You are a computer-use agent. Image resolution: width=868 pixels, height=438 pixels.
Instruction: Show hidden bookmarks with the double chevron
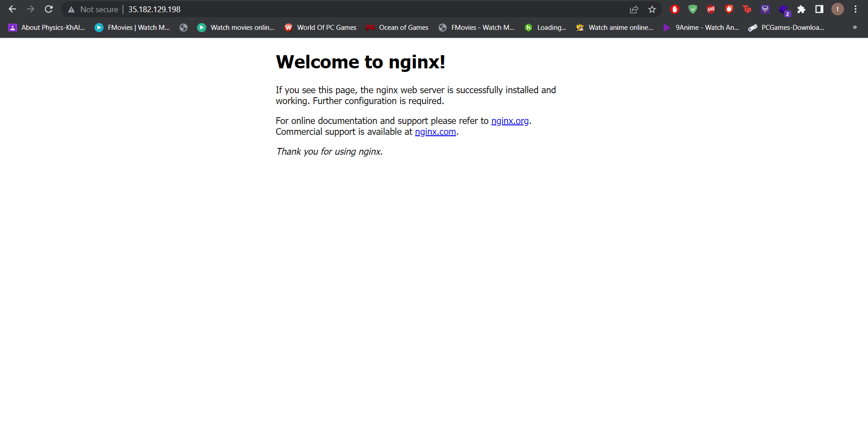pyautogui.click(x=855, y=28)
